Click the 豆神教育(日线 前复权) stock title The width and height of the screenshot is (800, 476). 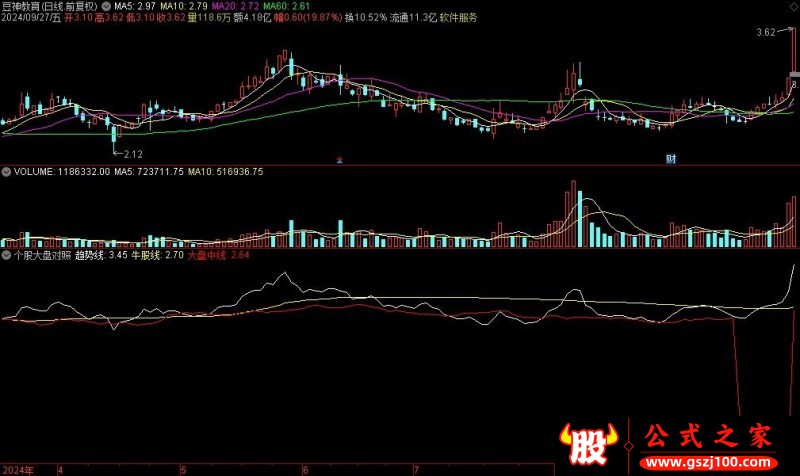tap(49, 7)
